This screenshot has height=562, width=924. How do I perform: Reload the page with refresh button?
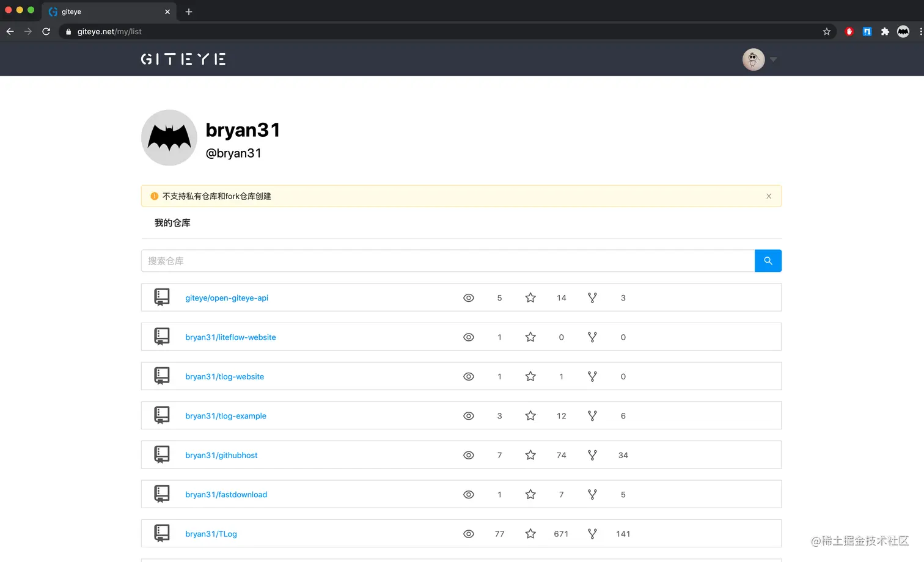[x=46, y=31]
